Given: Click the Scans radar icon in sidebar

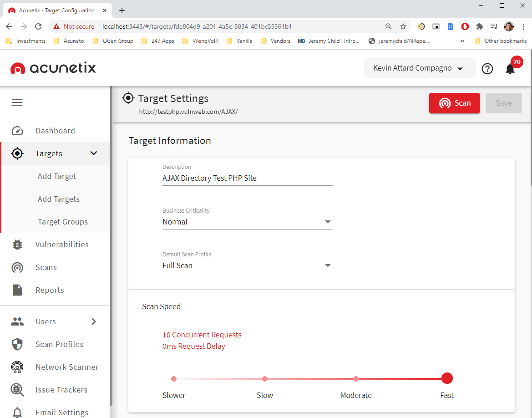Looking at the screenshot, I should pos(17,268).
